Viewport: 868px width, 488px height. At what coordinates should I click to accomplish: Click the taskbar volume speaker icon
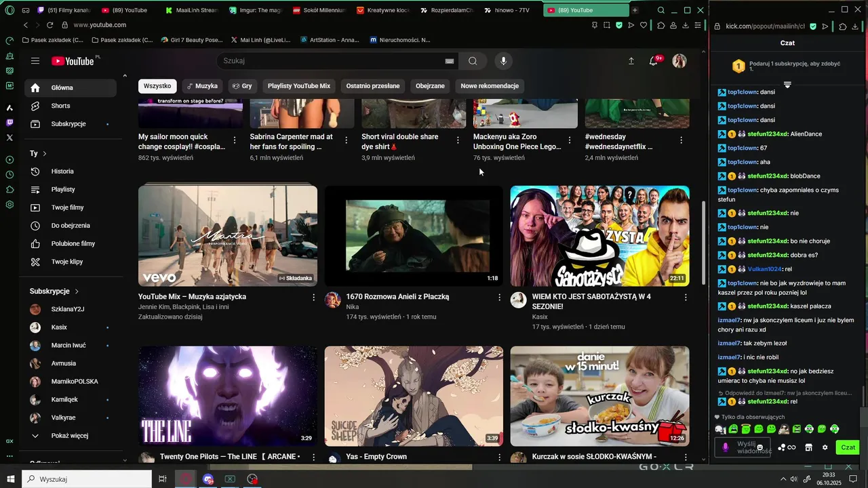[795, 479]
